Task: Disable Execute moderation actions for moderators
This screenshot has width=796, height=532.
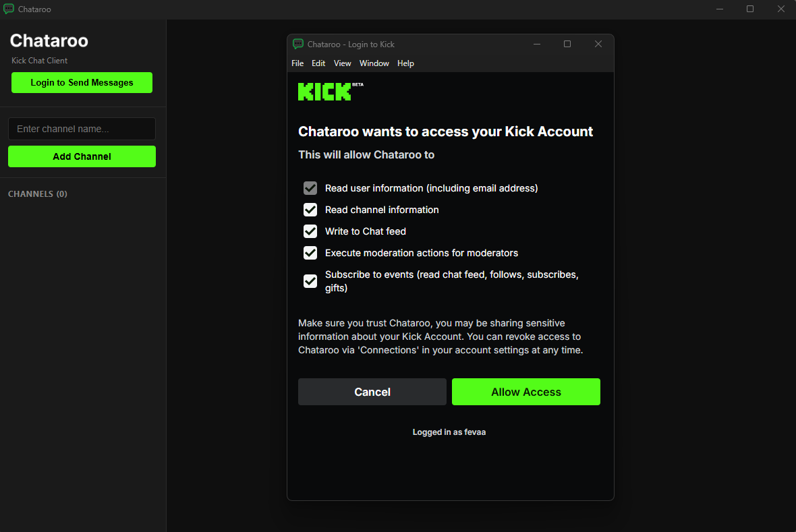Action: coord(310,253)
